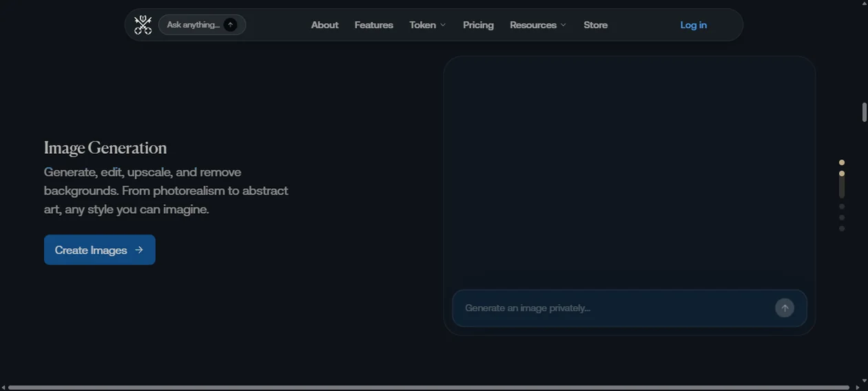Open the About page
This screenshot has height=391, width=868.
(324, 25)
